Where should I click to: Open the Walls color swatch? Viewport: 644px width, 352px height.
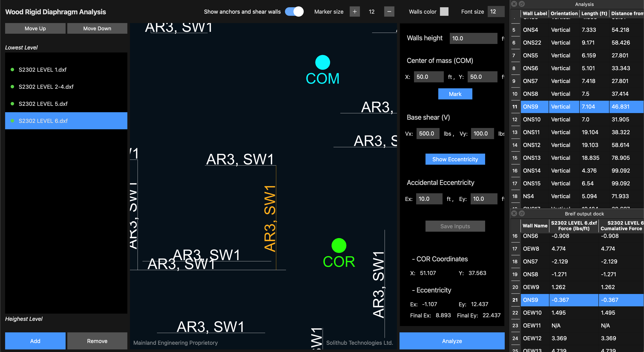tap(444, 12)
